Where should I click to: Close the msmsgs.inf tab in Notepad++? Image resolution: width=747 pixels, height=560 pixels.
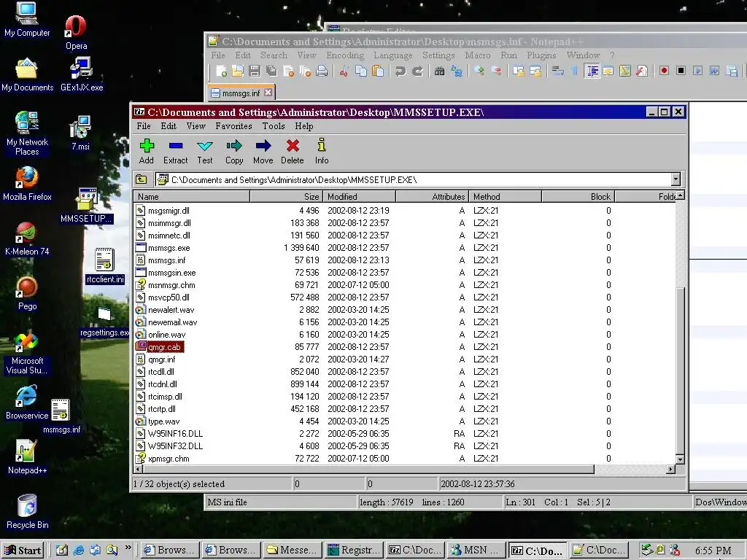268,92
